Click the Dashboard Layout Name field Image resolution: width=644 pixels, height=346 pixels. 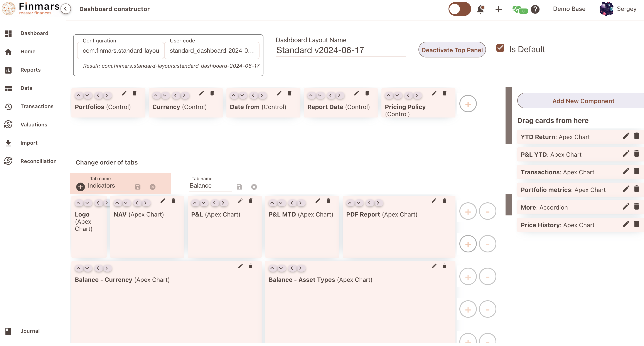coord(341,50)
